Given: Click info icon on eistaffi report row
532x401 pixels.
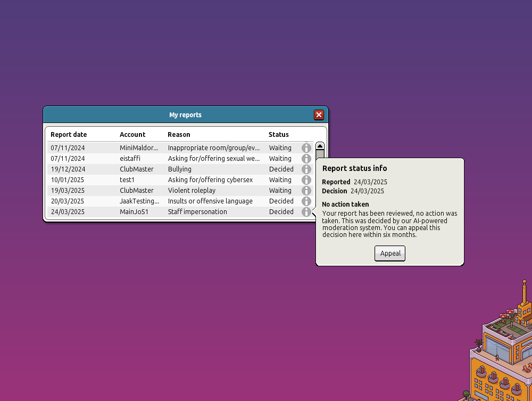Looking at the screenshot, I should 306,159.
